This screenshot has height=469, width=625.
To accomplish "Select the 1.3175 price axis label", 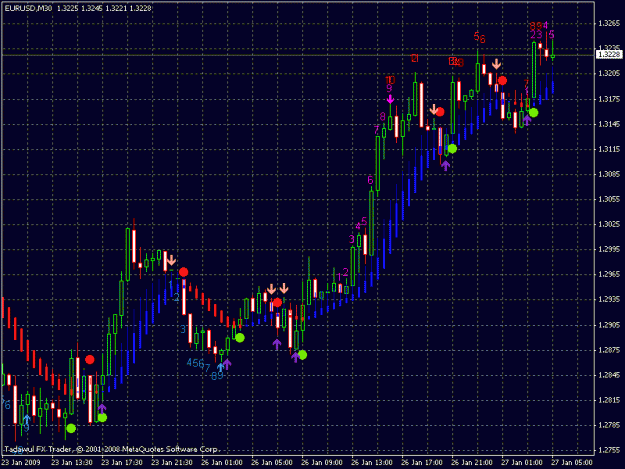I will coord(609,99).
